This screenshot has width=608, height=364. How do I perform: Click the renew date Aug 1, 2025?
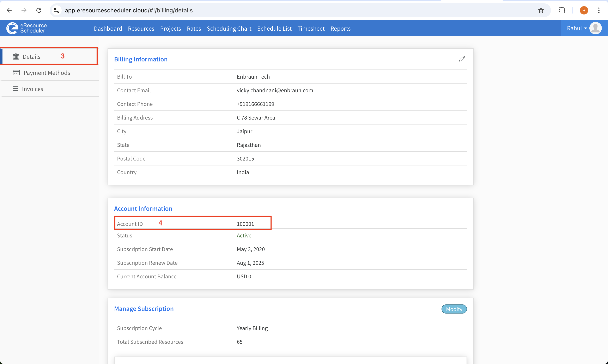click(x=250, y=263)
